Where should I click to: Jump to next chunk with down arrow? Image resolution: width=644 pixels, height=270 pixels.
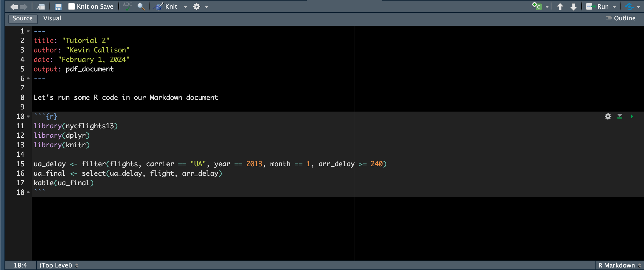coord(573,7)
